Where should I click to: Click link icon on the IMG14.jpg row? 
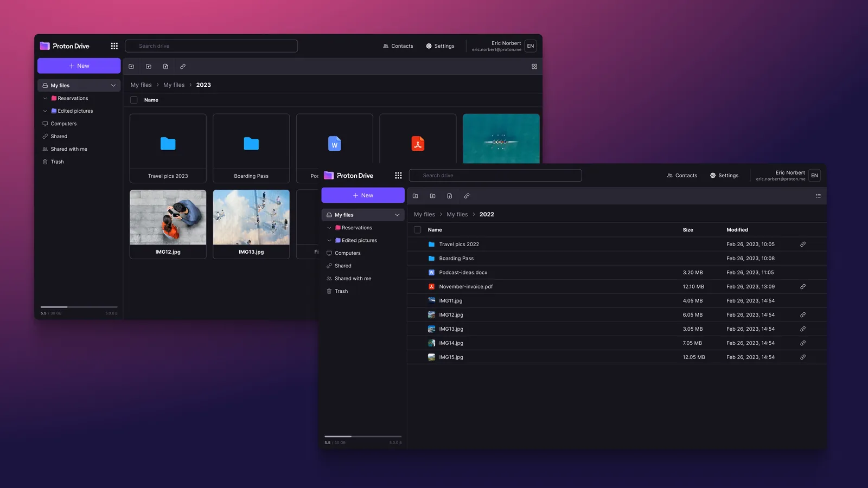[803, 343]
